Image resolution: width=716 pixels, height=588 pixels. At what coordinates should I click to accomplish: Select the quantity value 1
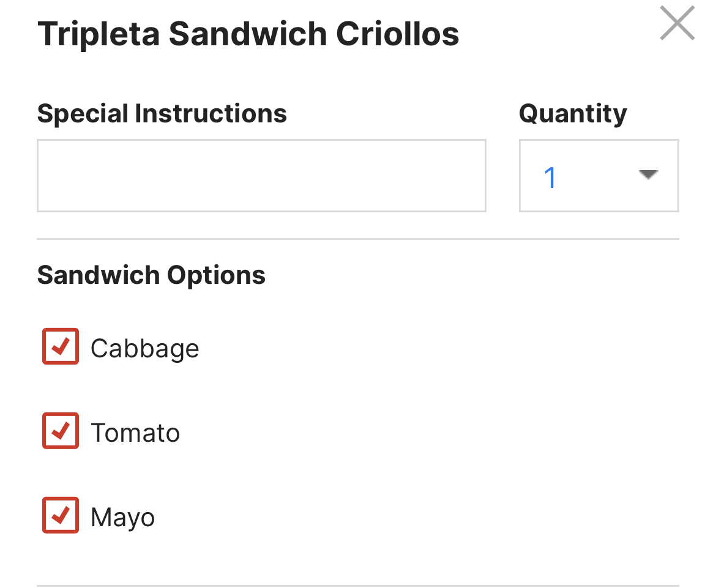550,177
